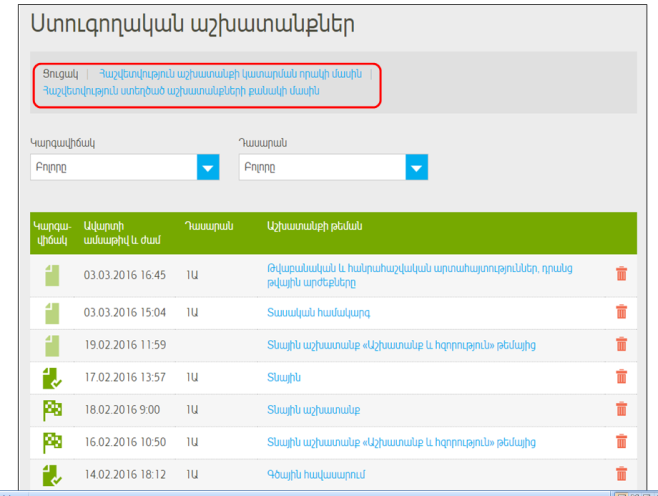The height and width of the screenshot is (496, 658).
Task: Click the Դասարան column header in table
Action: click(x=209, y=226)
